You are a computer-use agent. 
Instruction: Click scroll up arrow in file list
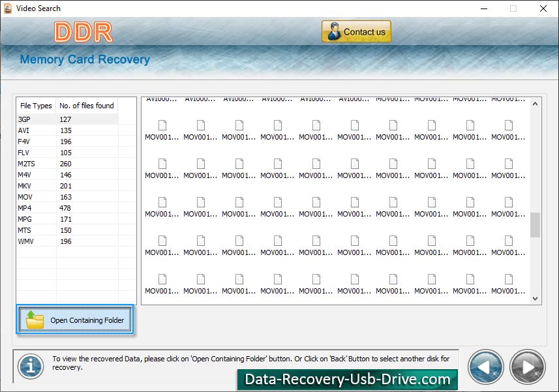(535, 104)
